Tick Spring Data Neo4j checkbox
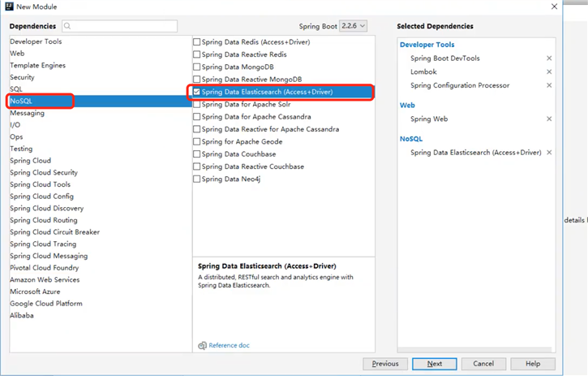Screen dimensions: 588x376 (x=196, y=179)
